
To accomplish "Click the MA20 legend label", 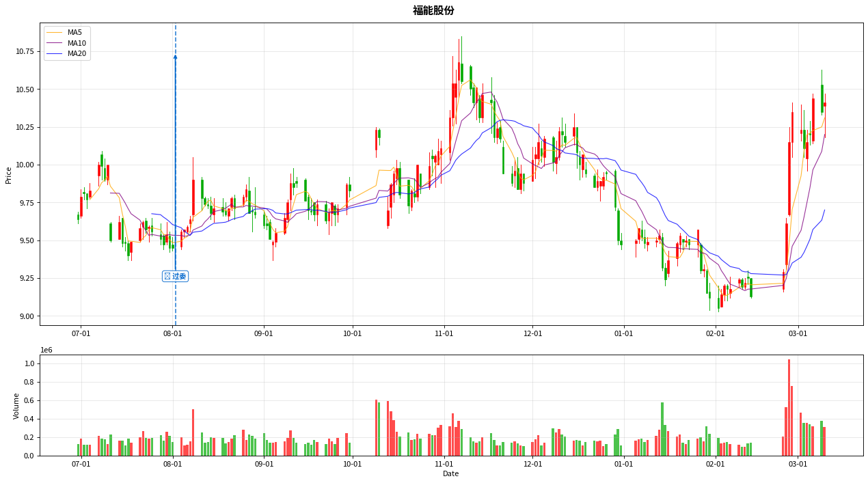I will pos(77,54).
